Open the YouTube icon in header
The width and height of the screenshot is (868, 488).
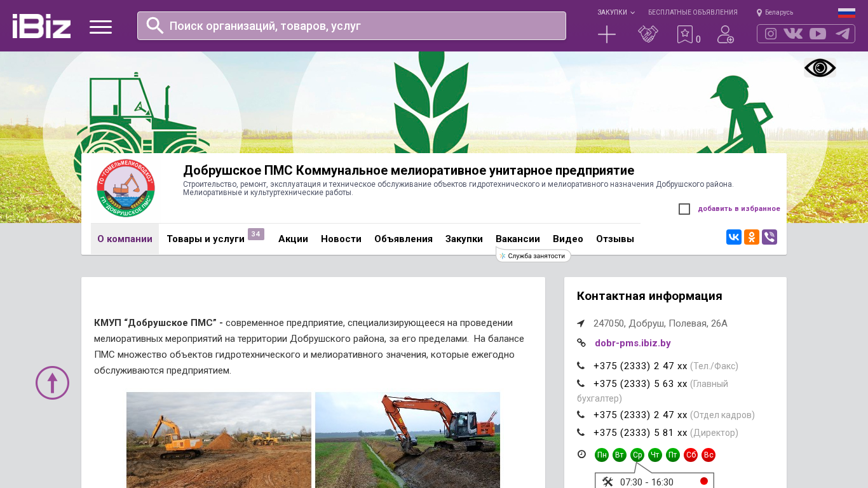(818, 34)
